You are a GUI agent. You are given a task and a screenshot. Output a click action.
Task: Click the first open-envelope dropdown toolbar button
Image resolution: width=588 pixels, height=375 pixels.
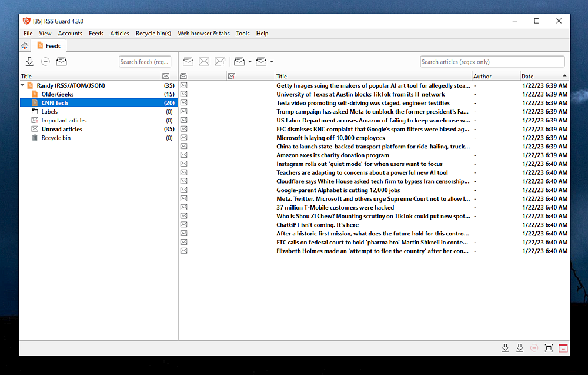[x=239, y=62]
